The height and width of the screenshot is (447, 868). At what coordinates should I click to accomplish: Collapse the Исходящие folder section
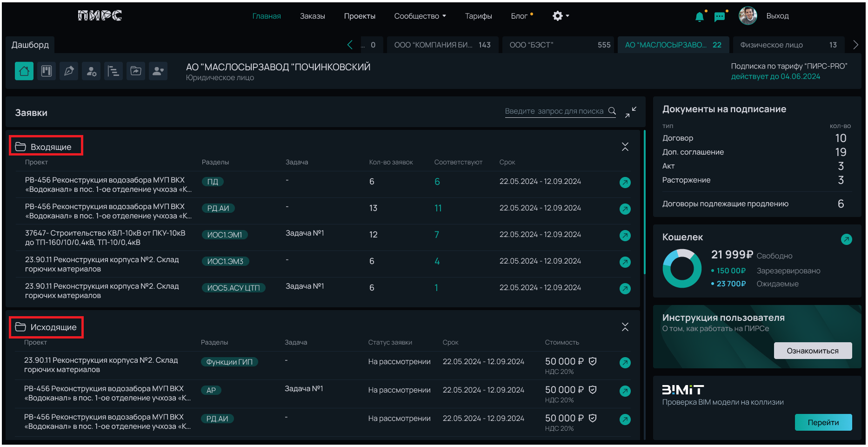pos(625,327)
